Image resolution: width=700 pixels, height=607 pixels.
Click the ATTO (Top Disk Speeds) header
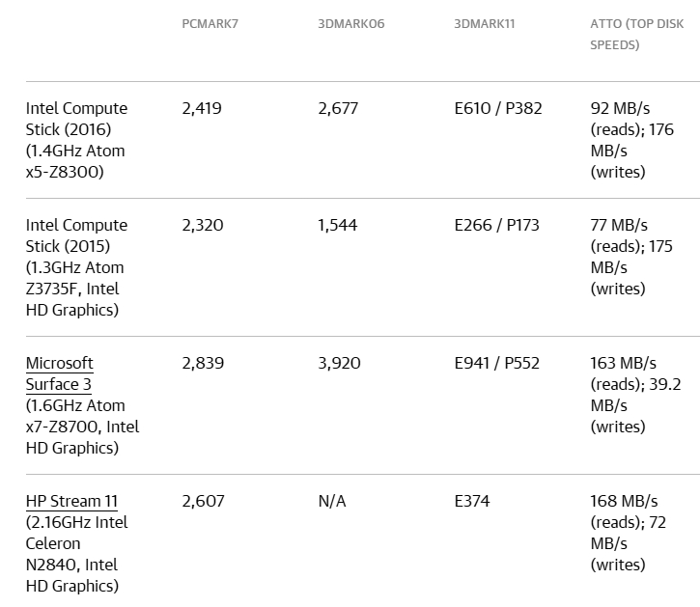pyautogui.click(x=636, y=35)
